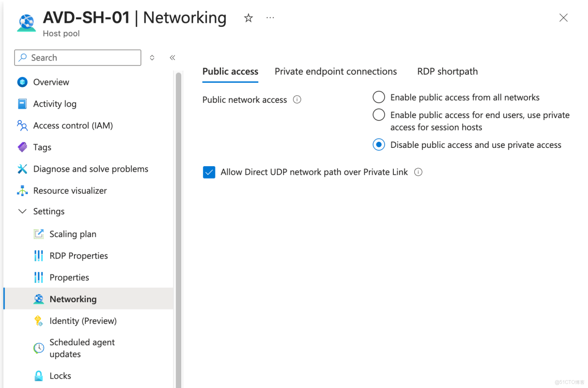Select public access for end users option

tap(378, 115)
